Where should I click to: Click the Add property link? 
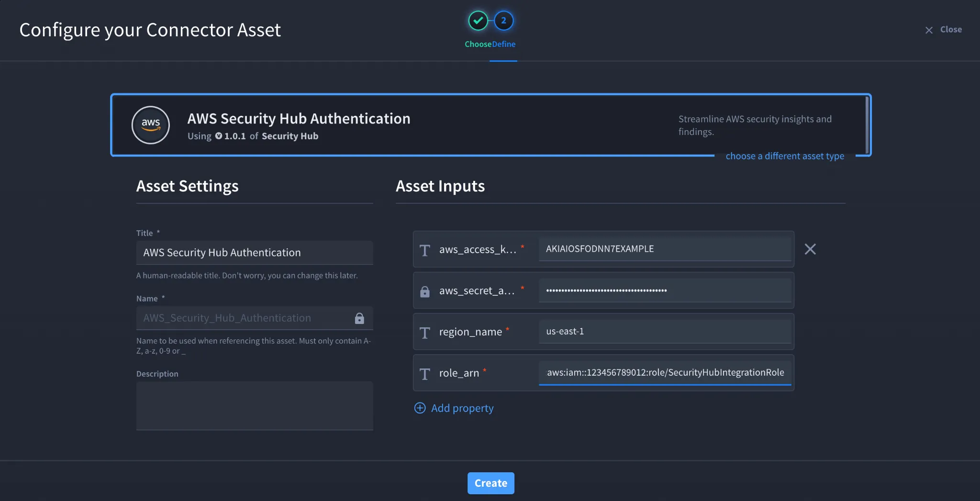[462, 408]
